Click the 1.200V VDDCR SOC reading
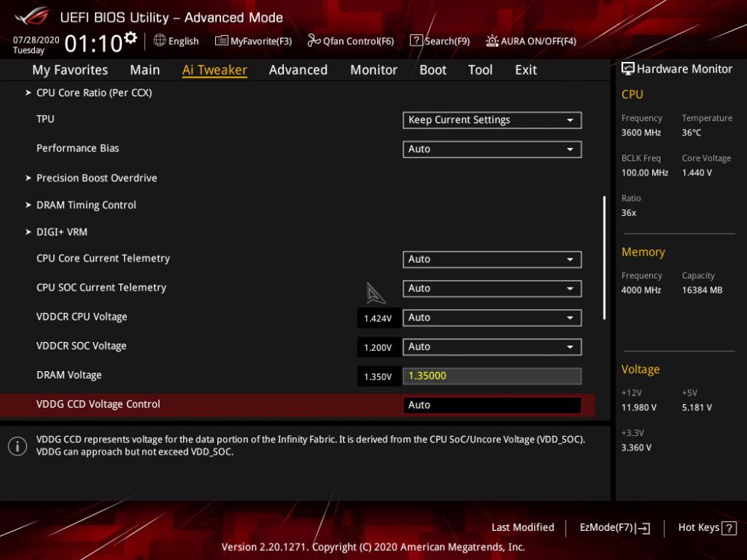This screenshot has height=560, width=747. pos(378,348)
